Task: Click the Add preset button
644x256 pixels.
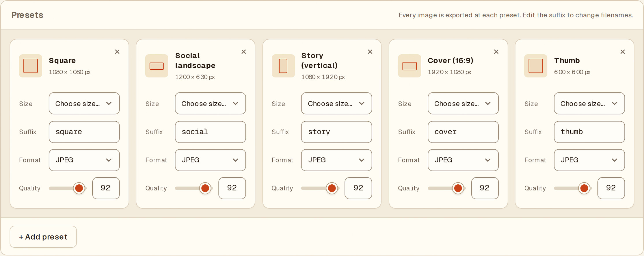Action: pyautogui.click(x=43, y=237)
